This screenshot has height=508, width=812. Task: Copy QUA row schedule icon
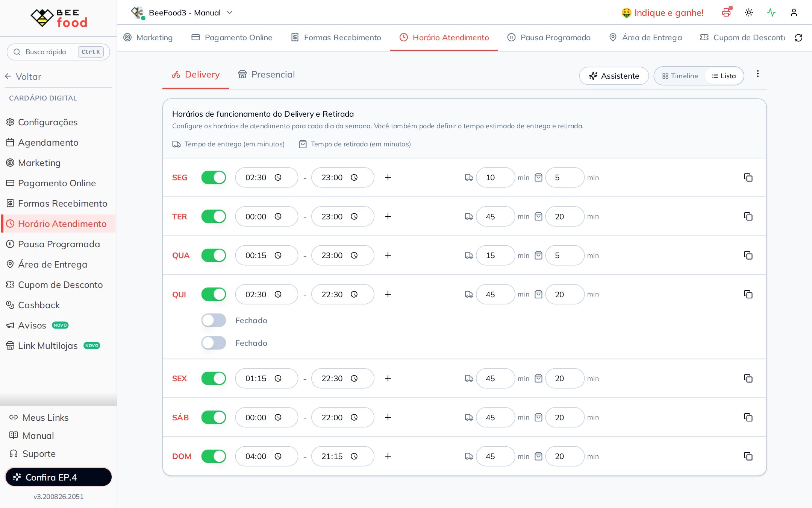[x=748, y=256]
